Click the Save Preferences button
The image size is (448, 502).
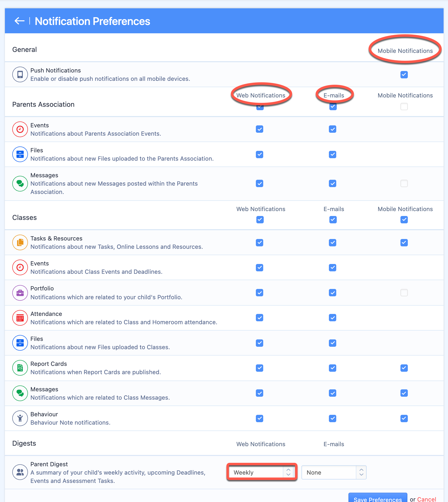[378, 498]
